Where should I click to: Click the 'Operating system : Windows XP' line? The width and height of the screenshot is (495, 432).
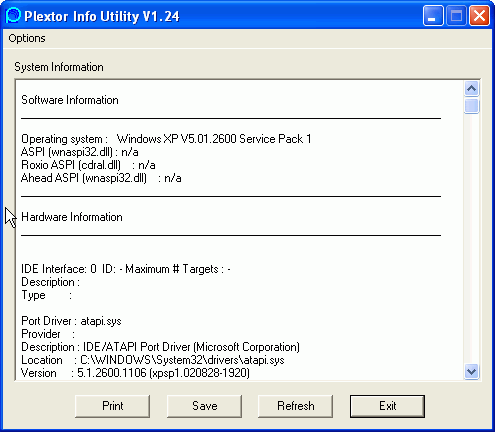166,139
